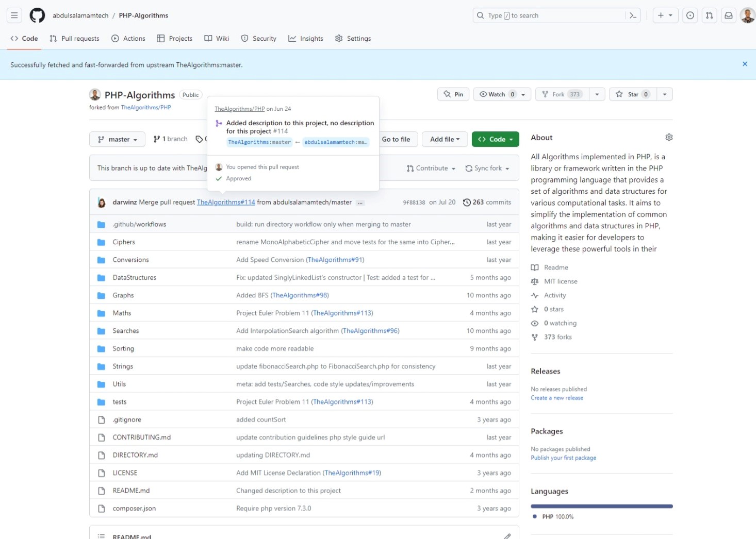Viewport: 756px width, 539px height.
Task: Open the command palette icon
Action: 633,15
